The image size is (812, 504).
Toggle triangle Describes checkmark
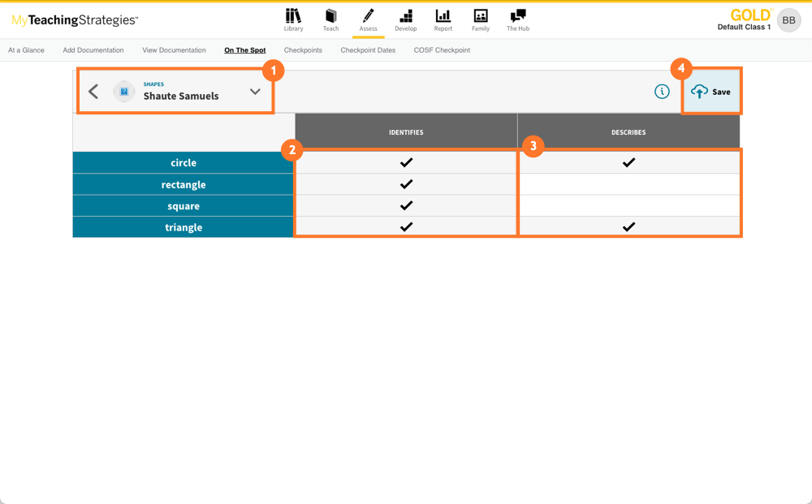628,227
